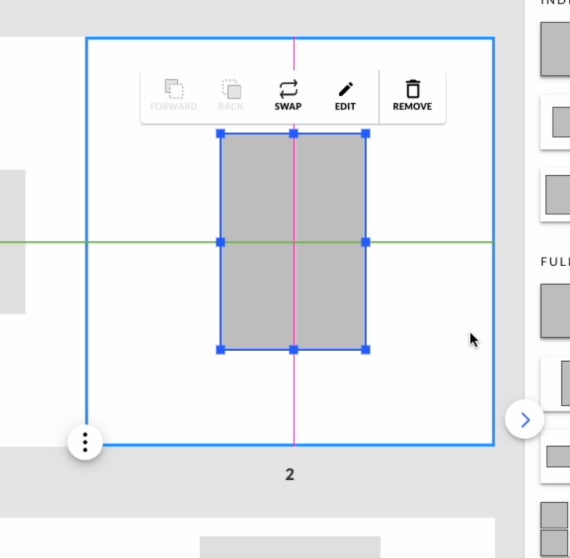Click the Swap icon in the toolbar
The image size is (570, 558).
click(288, 89)
